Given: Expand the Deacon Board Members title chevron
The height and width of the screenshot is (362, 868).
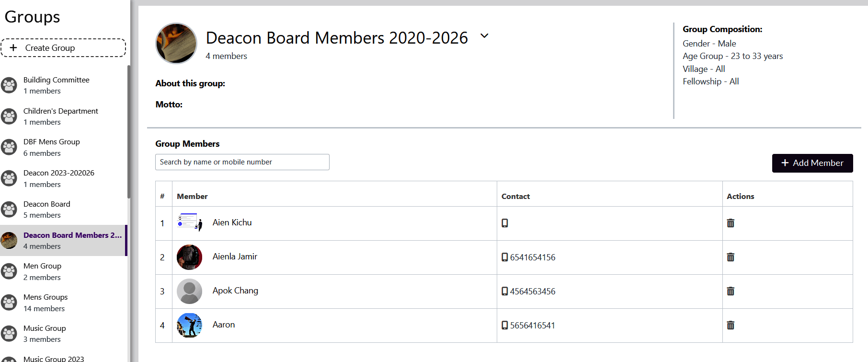Looking at the screenshot, I should point(484,36).
